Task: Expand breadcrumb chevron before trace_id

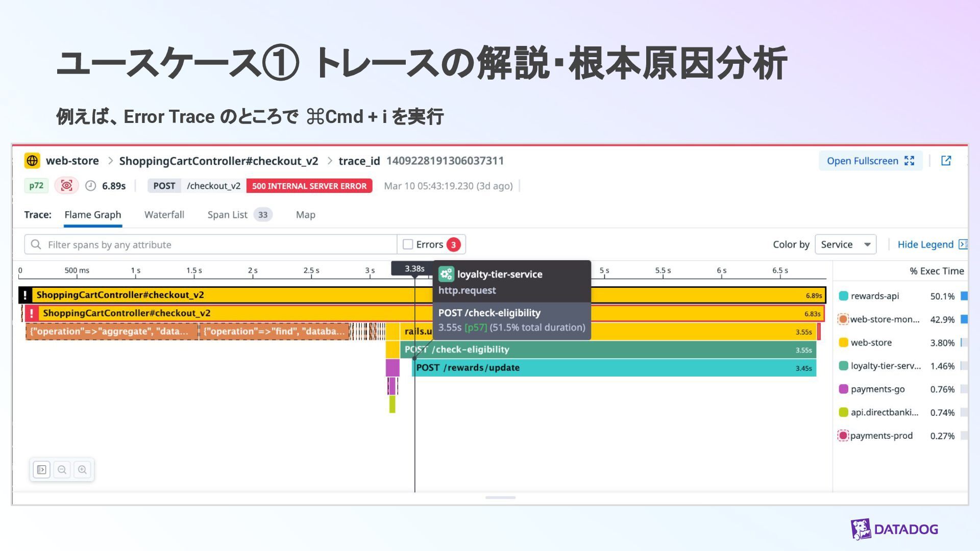Action: click(329, 161)
